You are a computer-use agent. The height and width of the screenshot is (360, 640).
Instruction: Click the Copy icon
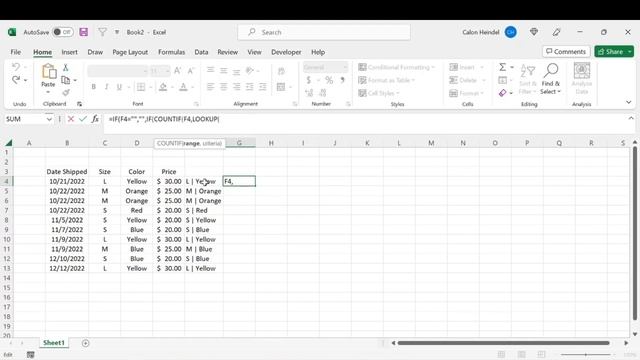tap(65, 80)
